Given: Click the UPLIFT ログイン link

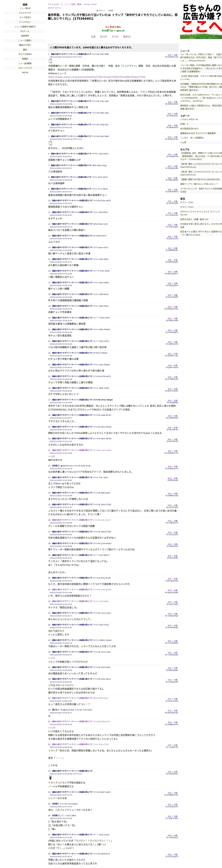Looking at the screenshot, I should click(x=55, y=8).
